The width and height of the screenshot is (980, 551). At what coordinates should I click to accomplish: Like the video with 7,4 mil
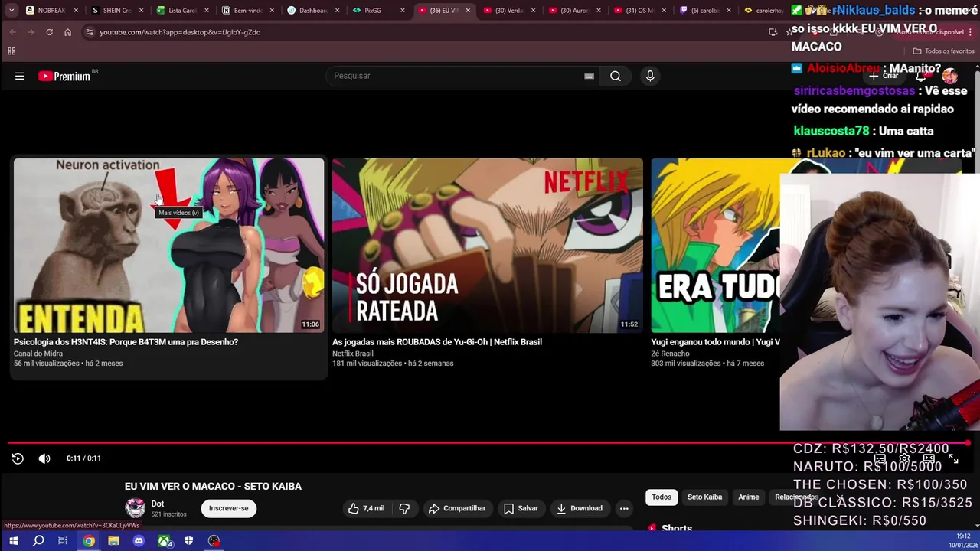click(366, 508)
